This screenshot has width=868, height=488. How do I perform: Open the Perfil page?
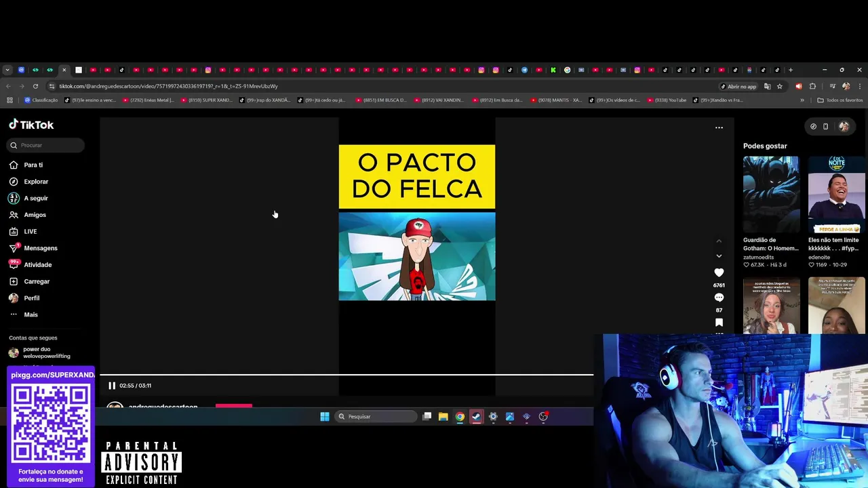[24, 298]
